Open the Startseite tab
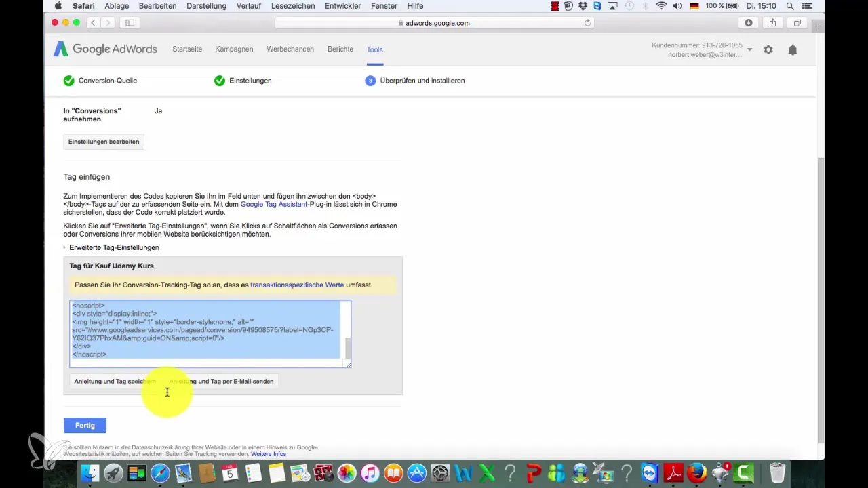The height and width of the screenshot is (488, 868). [187, 49]
